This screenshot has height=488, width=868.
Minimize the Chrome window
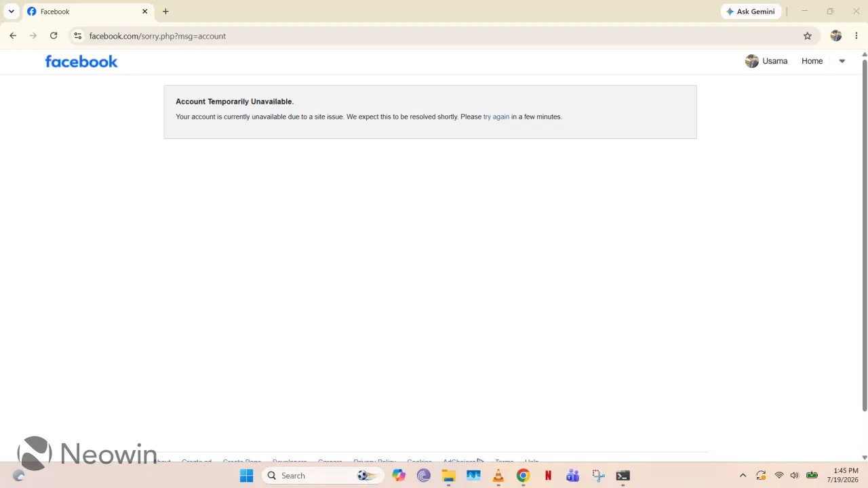coord(805,12)
